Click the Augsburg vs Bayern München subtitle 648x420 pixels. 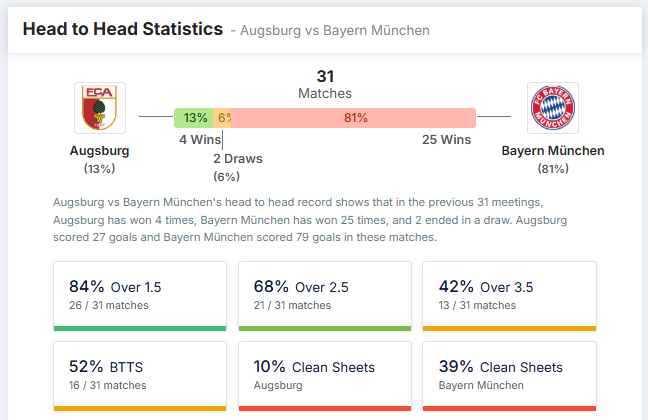tap(335, 31)
